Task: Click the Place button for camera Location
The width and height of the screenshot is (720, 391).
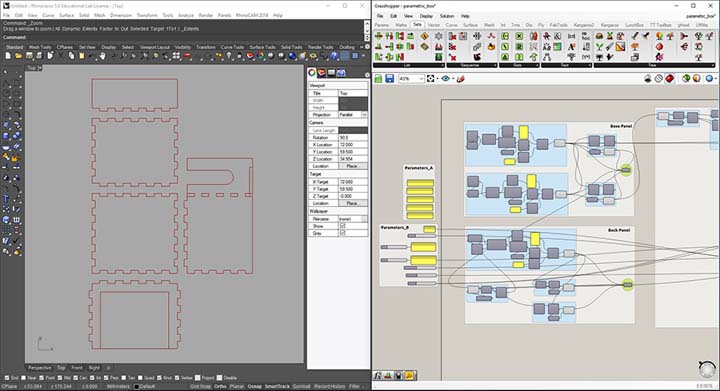Action: click(x=353, y=166)
